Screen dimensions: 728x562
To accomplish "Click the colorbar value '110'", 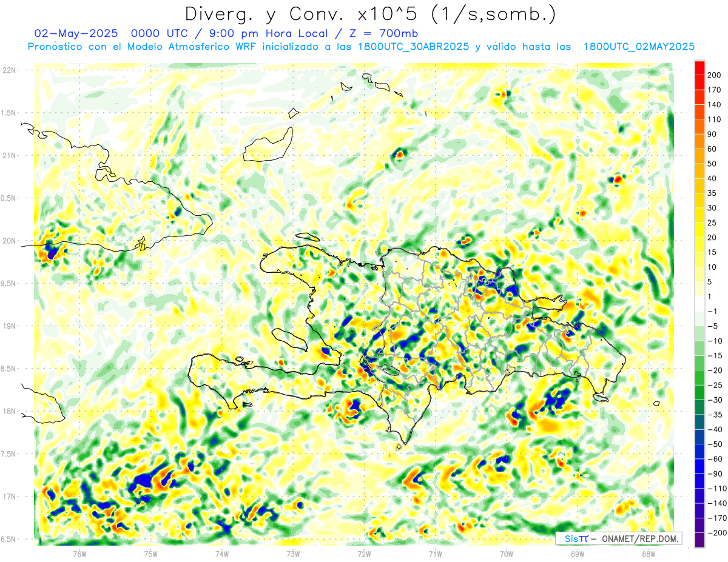I will coord(714,119).
